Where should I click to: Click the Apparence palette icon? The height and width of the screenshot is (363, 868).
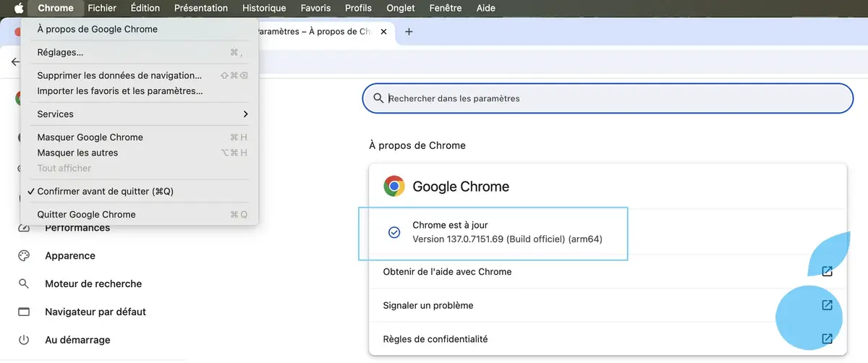24,256
